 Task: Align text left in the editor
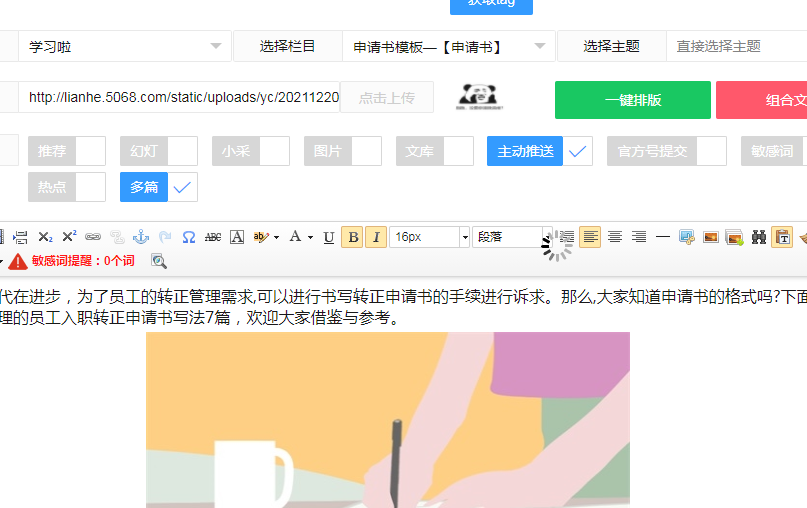click(590, 237)
